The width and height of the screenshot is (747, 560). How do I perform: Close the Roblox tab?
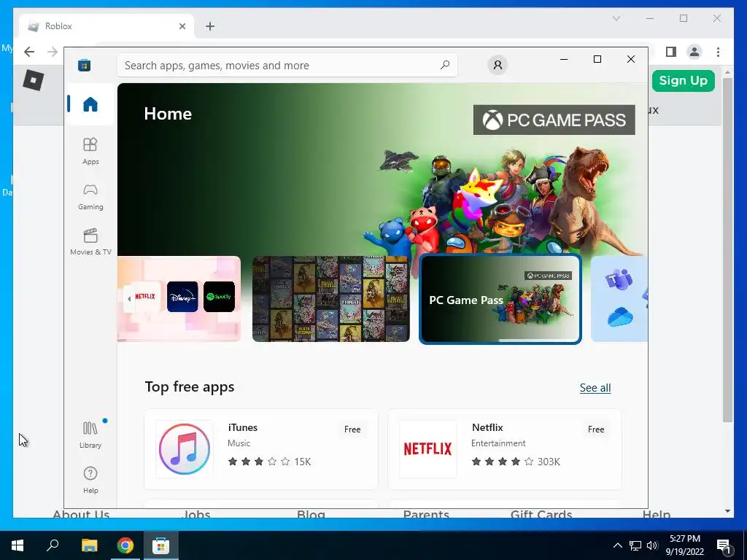click(x=182, y=26)
